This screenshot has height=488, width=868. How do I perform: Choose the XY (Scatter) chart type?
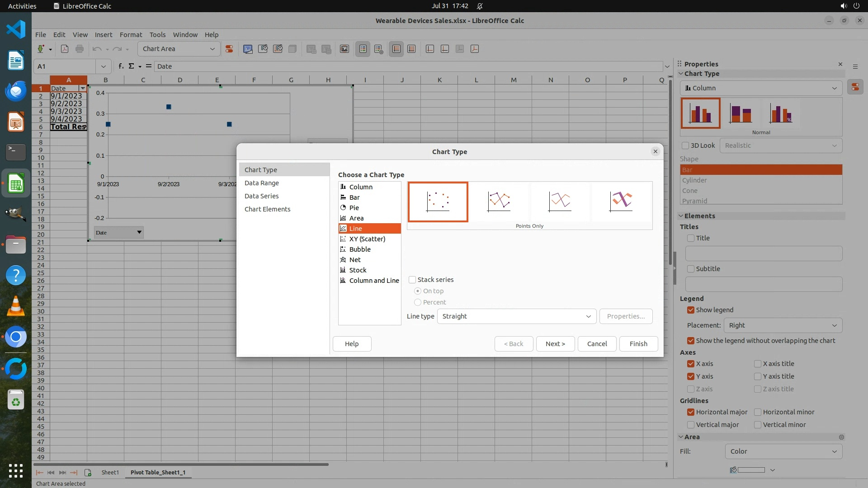(x=367, y=239)
